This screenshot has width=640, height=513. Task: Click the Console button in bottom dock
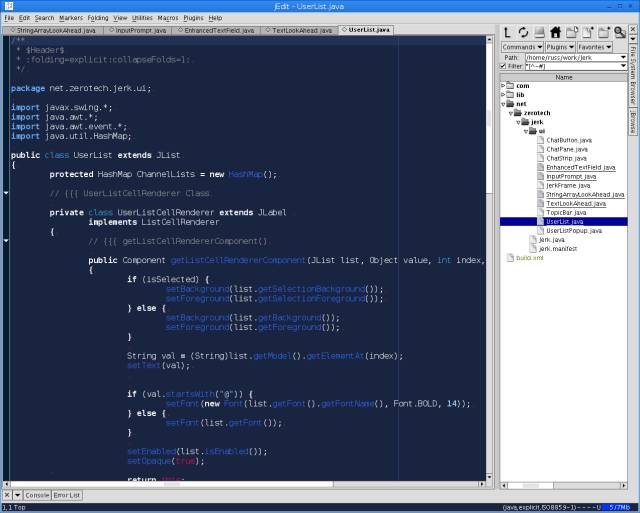pos(37,495)
